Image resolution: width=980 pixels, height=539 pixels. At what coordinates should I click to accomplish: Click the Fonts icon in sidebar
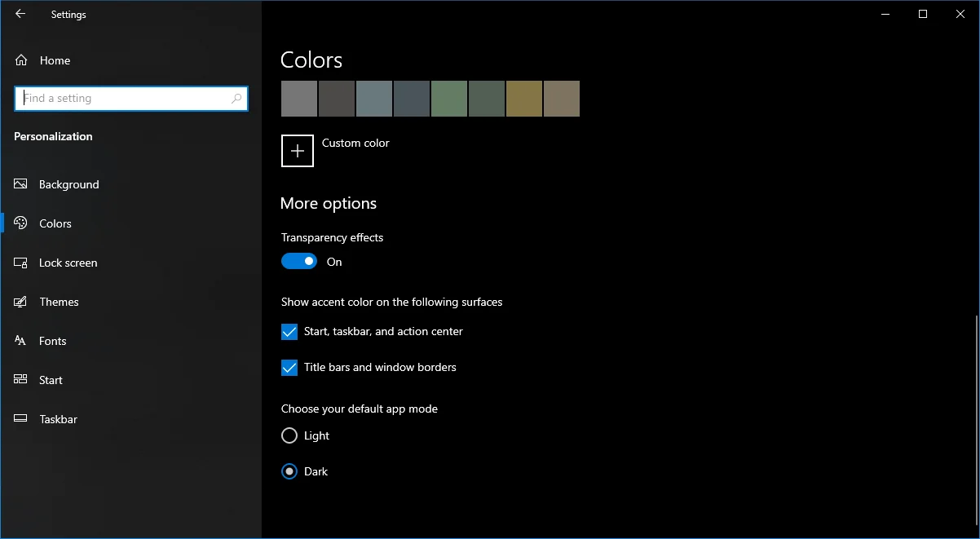[x=21, y=341]
